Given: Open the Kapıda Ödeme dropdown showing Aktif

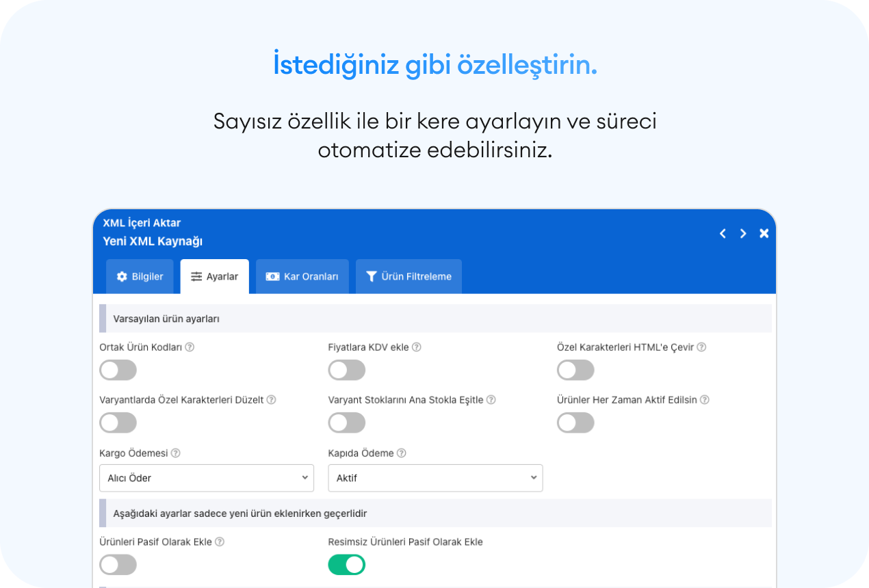Looking at the screenshot, I should (435, 478).
